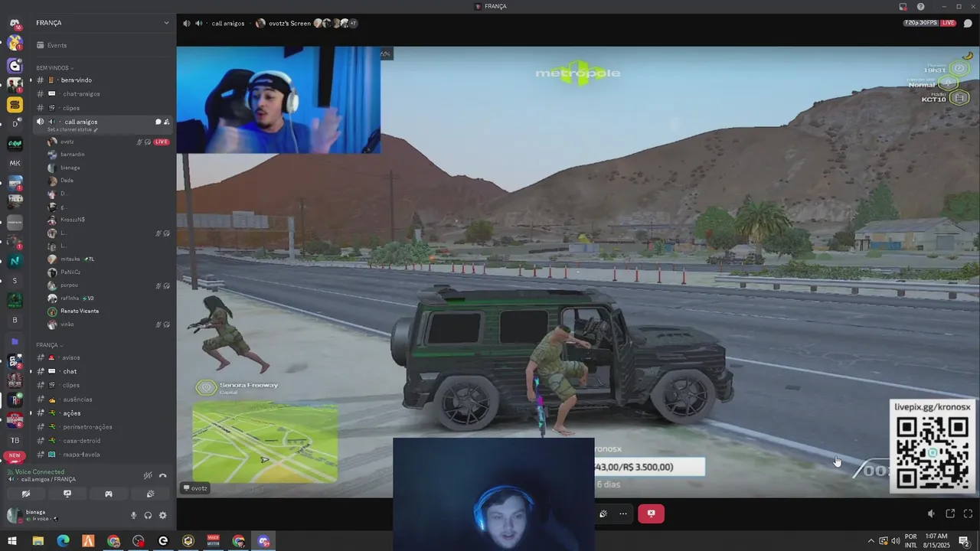This screenshot has width=980, height=551.
Task: Open Windows notification center
Action: (964, 541)
